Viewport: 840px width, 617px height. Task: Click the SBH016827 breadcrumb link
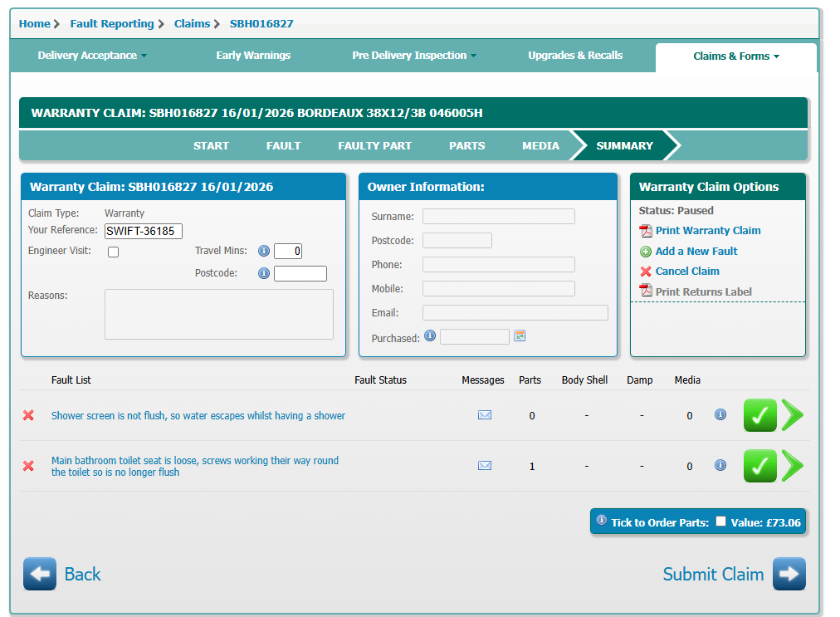[x=261, y=23]
